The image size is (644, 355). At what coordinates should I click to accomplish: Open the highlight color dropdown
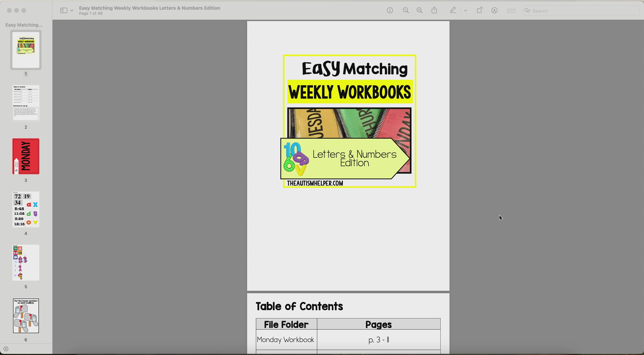coord(466,10)
